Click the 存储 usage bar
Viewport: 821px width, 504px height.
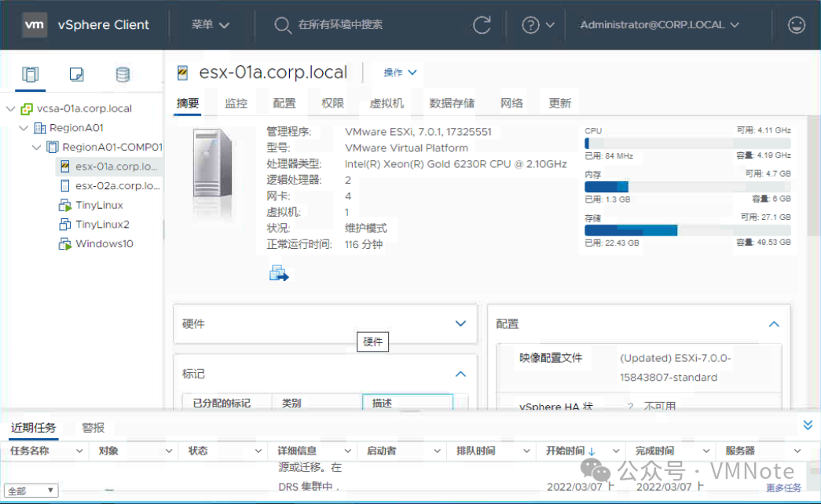coord(687,230)
